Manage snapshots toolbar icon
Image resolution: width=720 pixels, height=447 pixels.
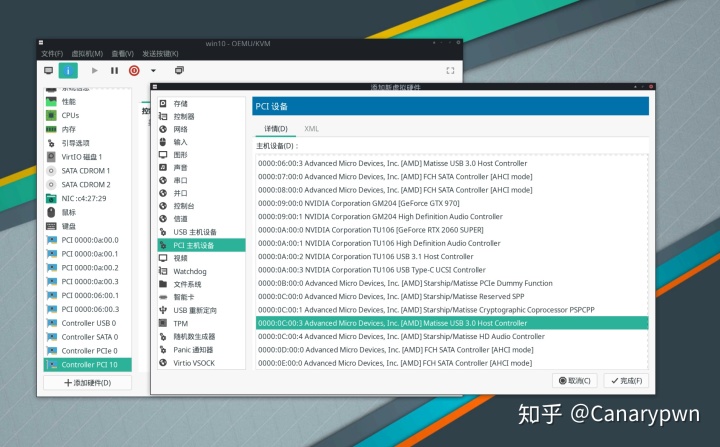click(179, 70)
